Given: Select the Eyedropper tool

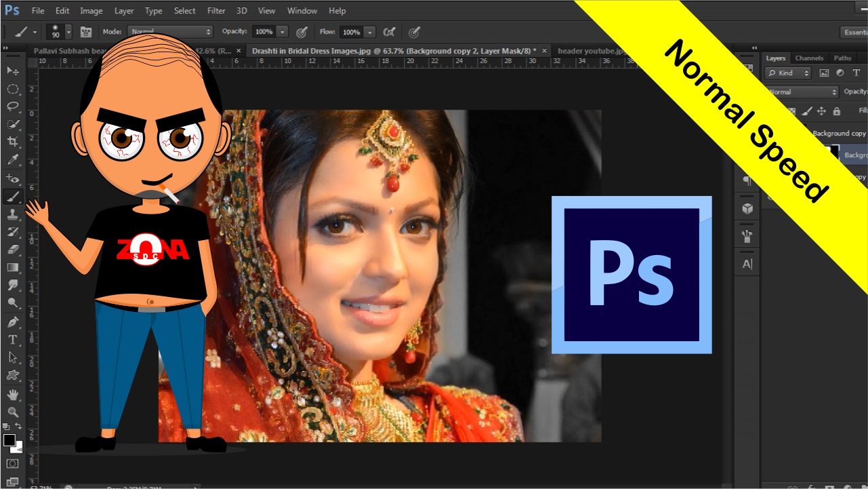Looking at the screenshot, I should (13, 159).
